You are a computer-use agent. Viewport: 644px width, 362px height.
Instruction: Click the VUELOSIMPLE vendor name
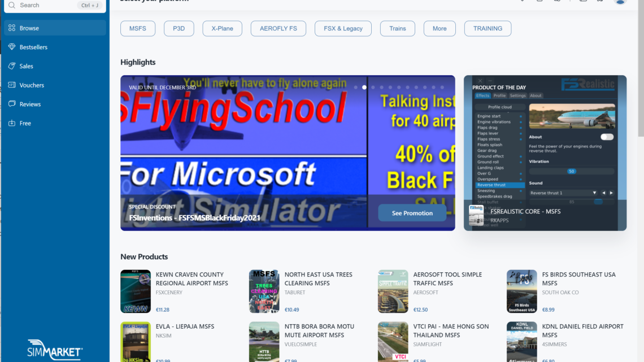click(301, 344)
